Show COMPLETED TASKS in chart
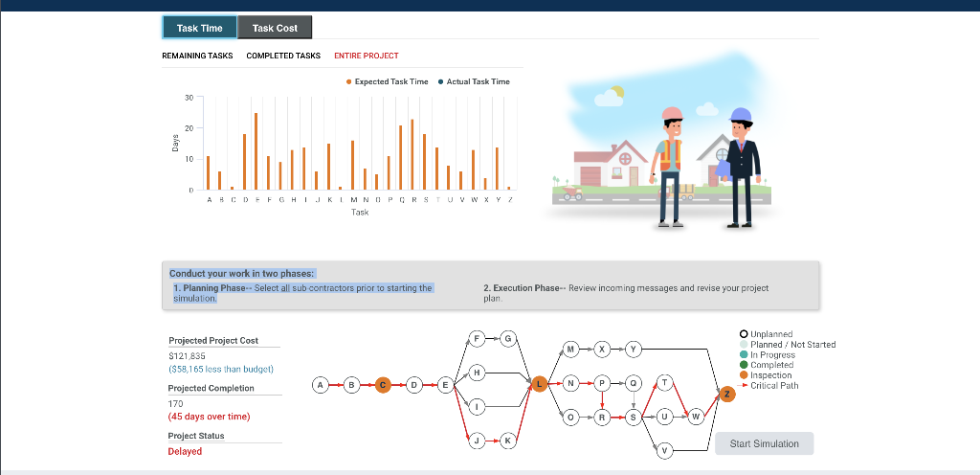Screen dimensions: 980x475 (283, 56)
